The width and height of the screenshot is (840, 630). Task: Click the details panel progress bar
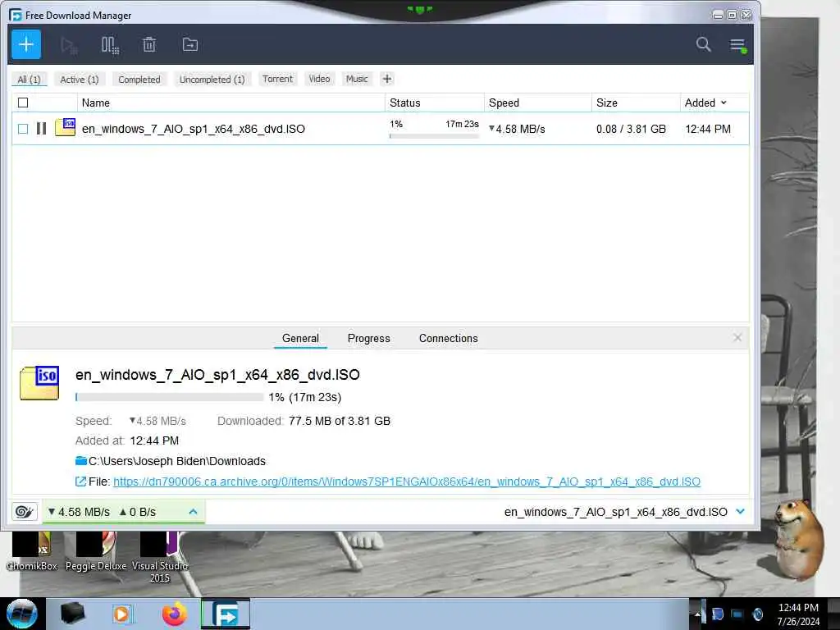pyautogui.click(x=169, y=397)
